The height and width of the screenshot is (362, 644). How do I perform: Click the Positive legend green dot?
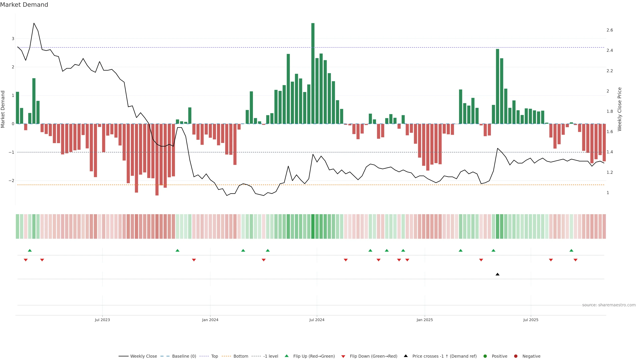pyautogui.click(x=485, y=356)
